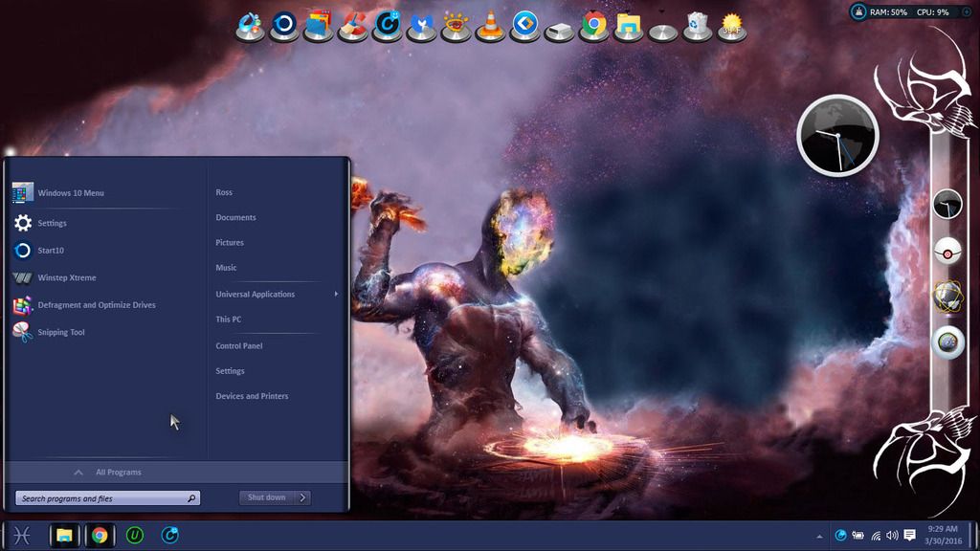This screenshot has width=980, height=551.
Task: Click the Pokeball icon on the side shelf
Action: click(947, 253)
